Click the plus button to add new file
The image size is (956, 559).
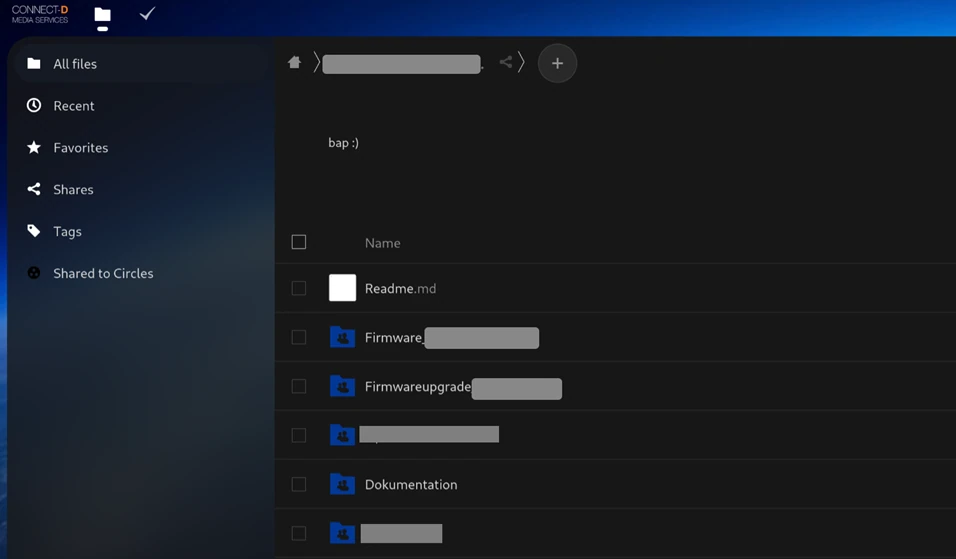pyautogui.click(x=557, y=63)
